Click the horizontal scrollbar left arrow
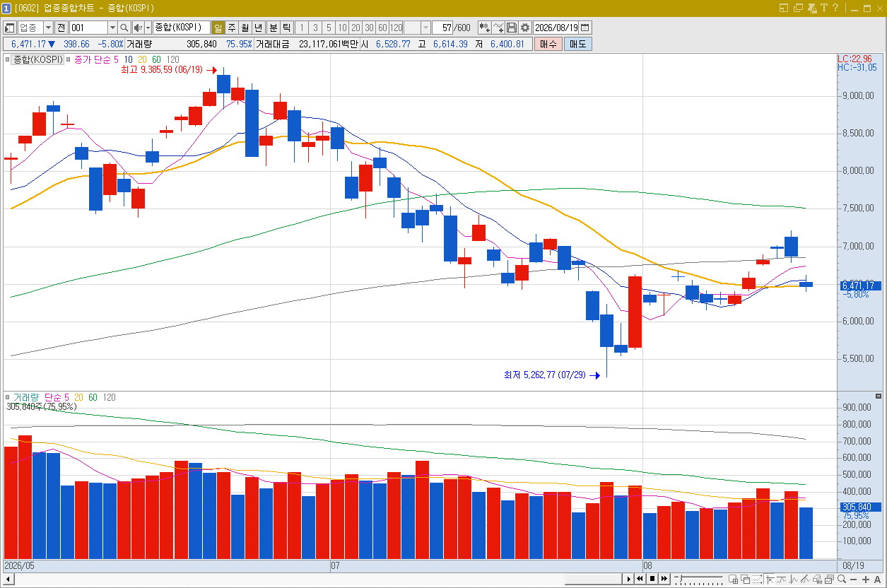Image resolution: width=887 pixels, height=588 pixels. click(8, 580)
